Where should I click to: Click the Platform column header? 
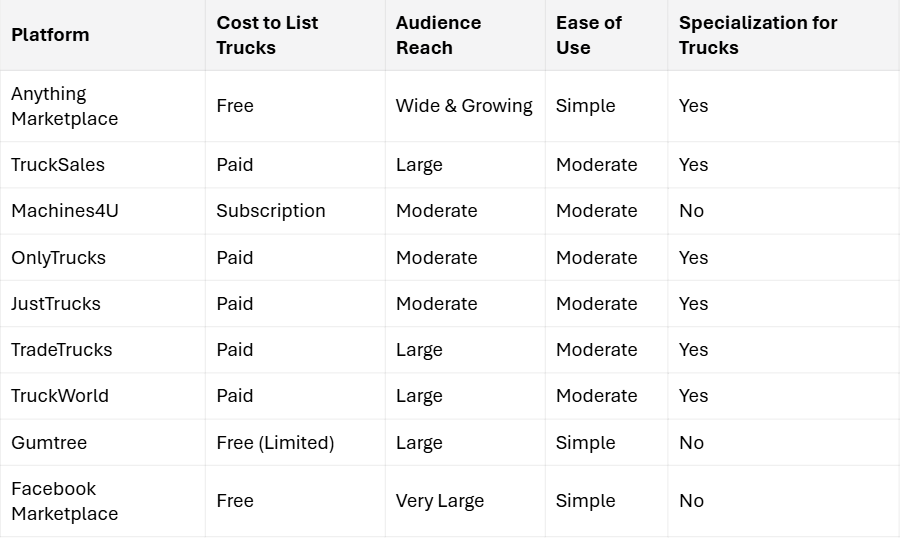[x=50, y=35]
